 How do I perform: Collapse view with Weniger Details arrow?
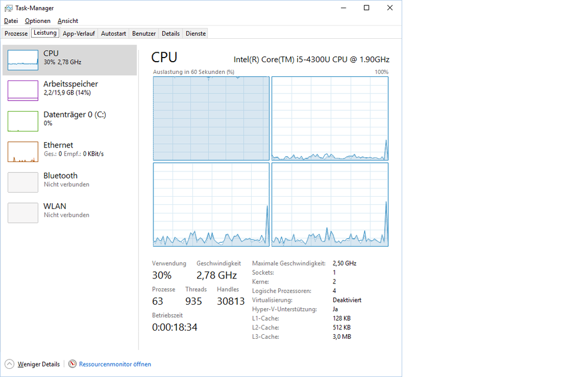9,364
